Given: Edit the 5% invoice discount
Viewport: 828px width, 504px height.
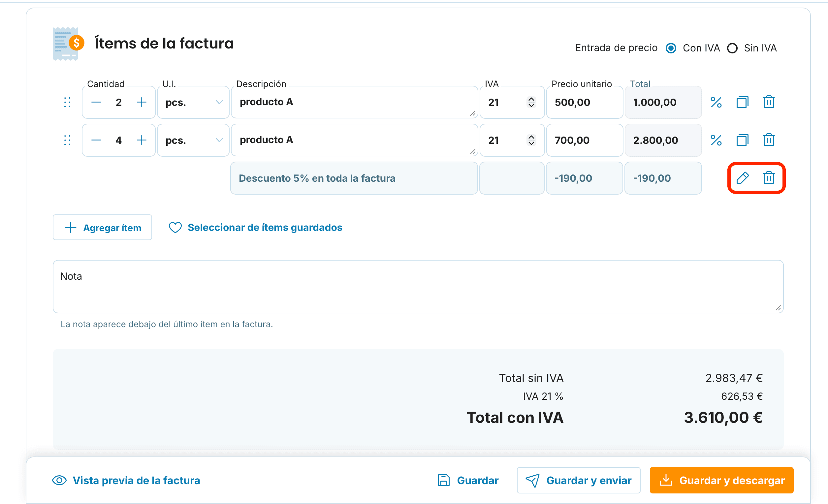Looking at the screenshot, I should [x=742, y=178].
